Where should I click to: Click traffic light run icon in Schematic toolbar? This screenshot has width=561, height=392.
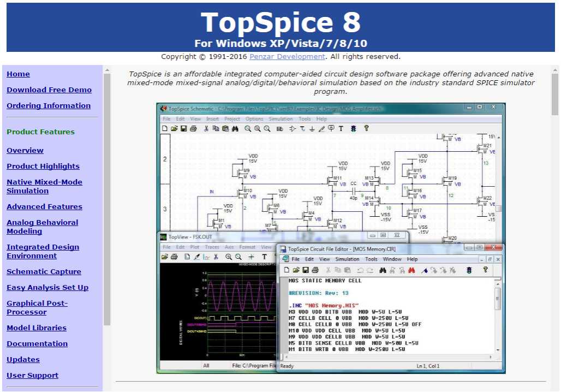click(x=354, y=128)
